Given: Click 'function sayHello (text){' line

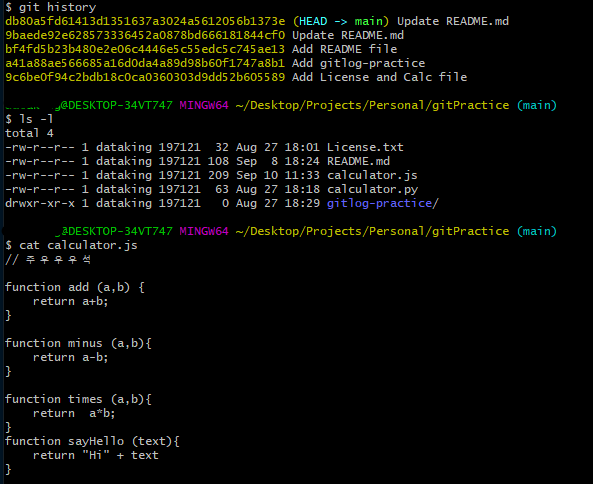Looking at the screenshot, I should point(92,441).
